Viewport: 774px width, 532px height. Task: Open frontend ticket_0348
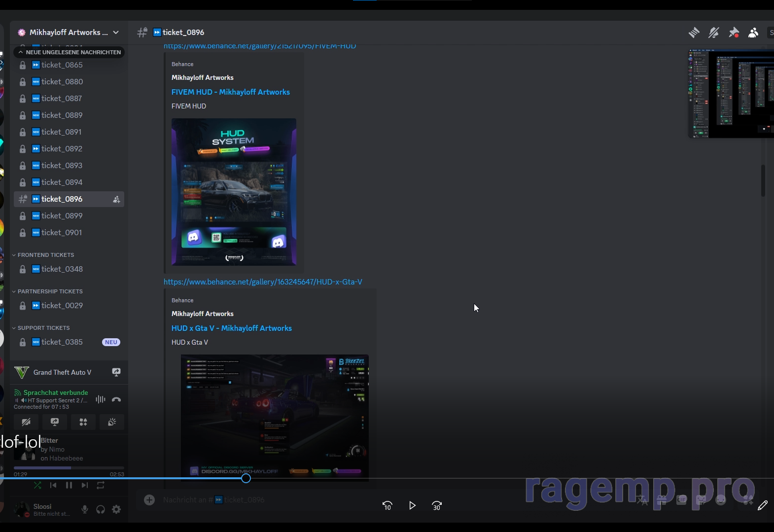click(69, 269)
